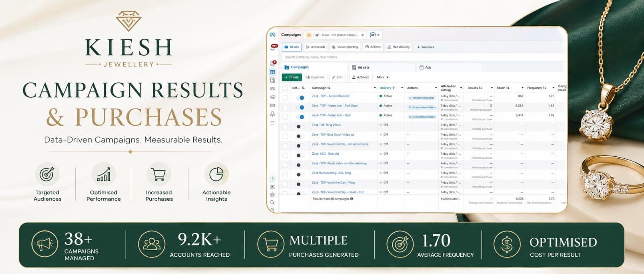Viewport: 644px width, 274px height.
Task: Open the Reach column header dropdown arrow
Action: pos(522,88)
